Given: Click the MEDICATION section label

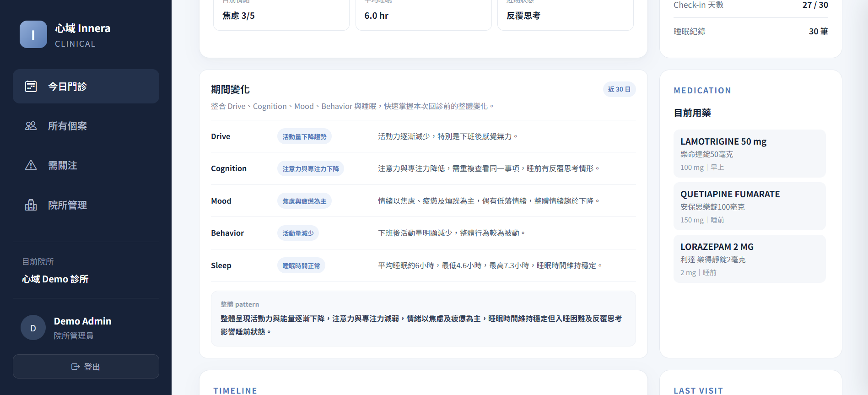Looking at the screenshot, I should 702,91.
